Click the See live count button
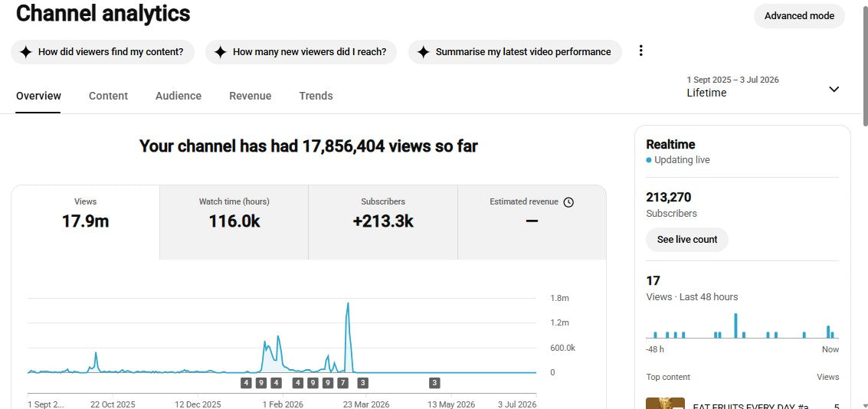The image size is (868, 409). (x=687, y=240)
